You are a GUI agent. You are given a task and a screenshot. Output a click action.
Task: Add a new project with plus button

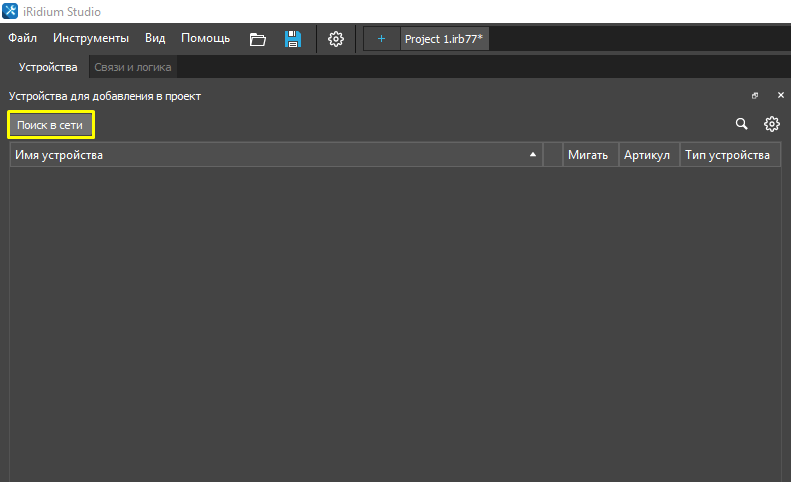pyautogui.click(x=381, y=39)
